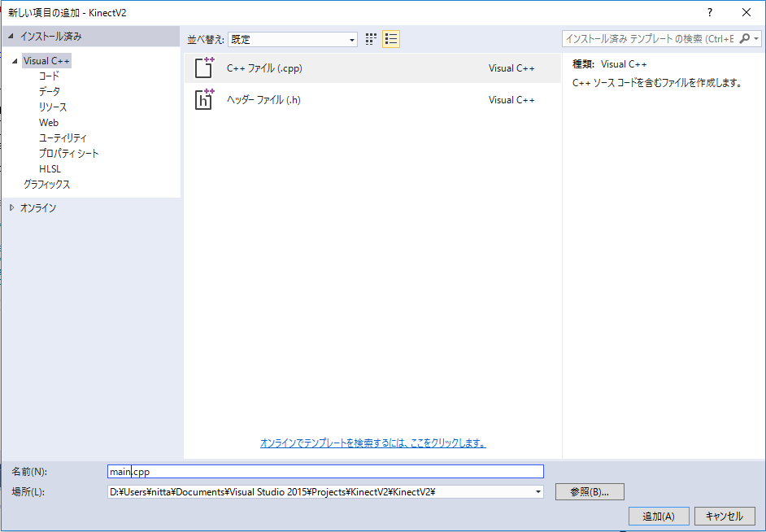Select the C++ file (.cpp) template icon

click(204, 68)
